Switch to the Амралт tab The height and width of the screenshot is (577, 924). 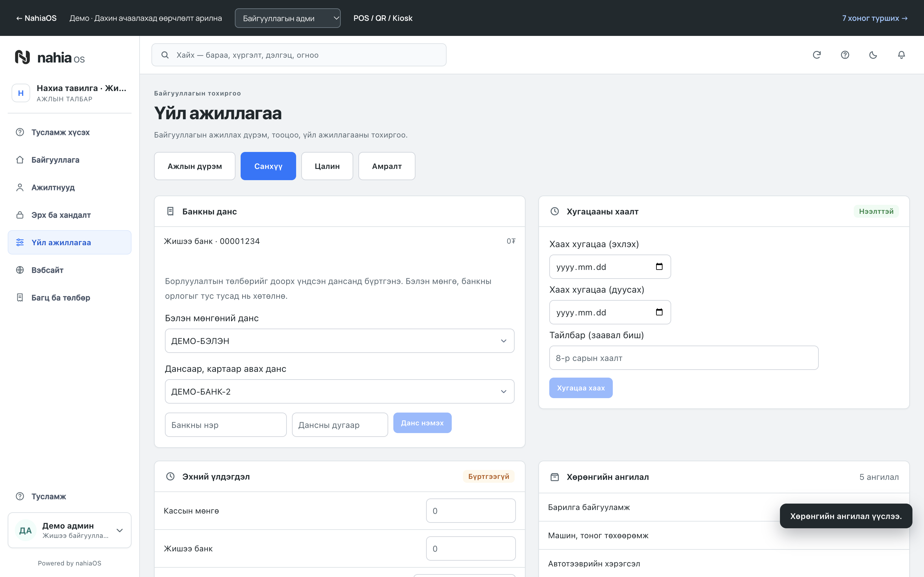(x=386, y=166)
